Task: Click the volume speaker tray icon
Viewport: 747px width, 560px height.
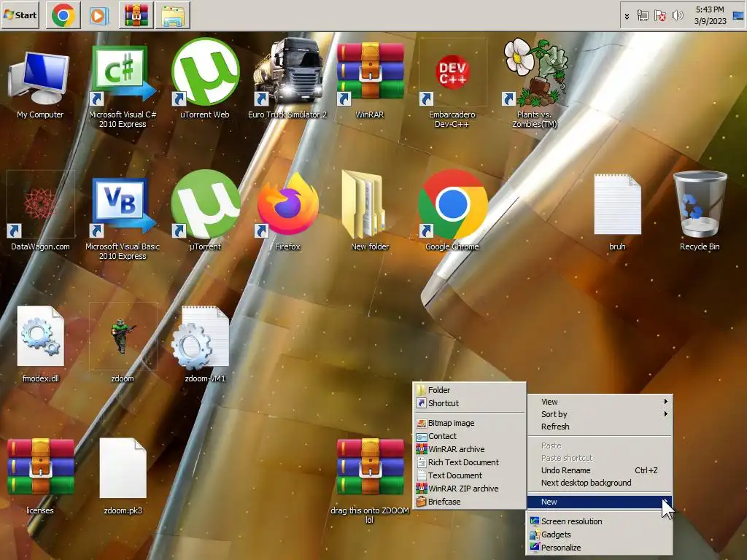Action: 677,16
